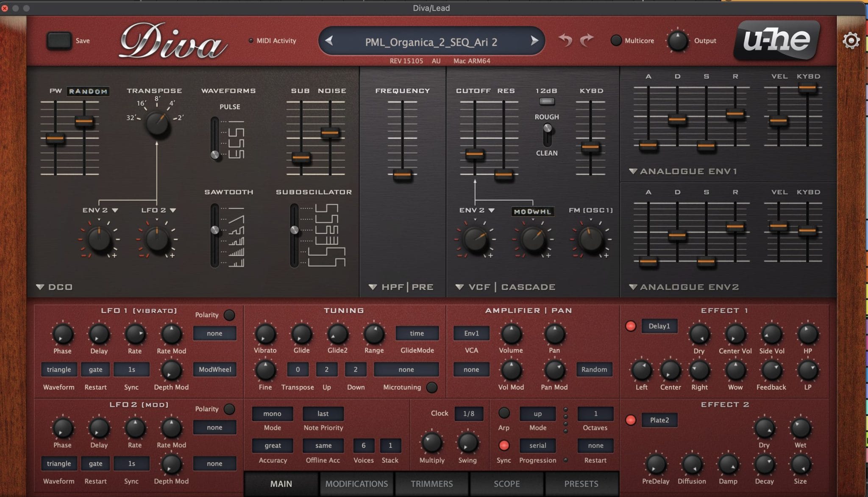Click the Microtuning circle button
Image resolution: width=868 pixels, height=497 pixels.
click(x=431, y=387)
